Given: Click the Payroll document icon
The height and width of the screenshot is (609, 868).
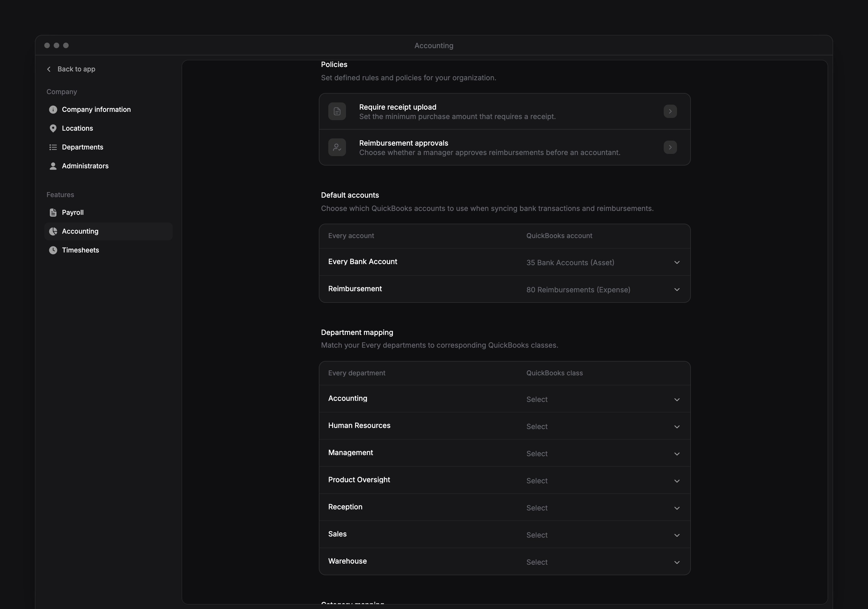Looking at the screenshot, I should pyautogui.click(x=53, y=213).
